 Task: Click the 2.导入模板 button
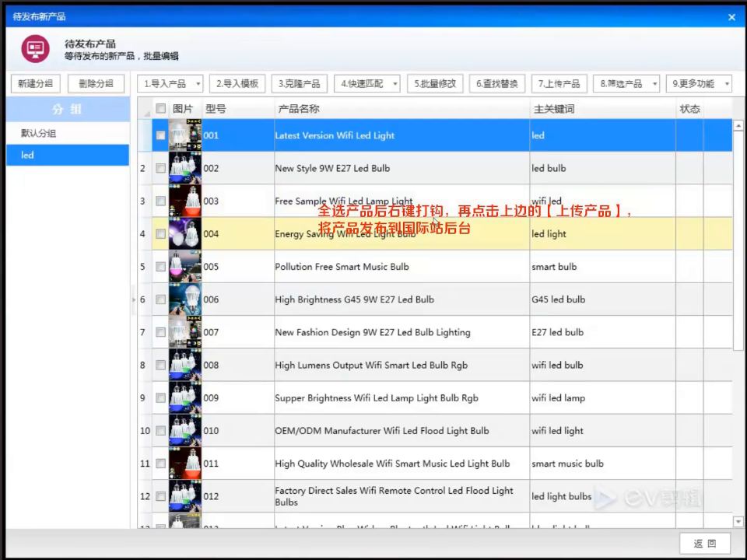[x=237, y=84]
